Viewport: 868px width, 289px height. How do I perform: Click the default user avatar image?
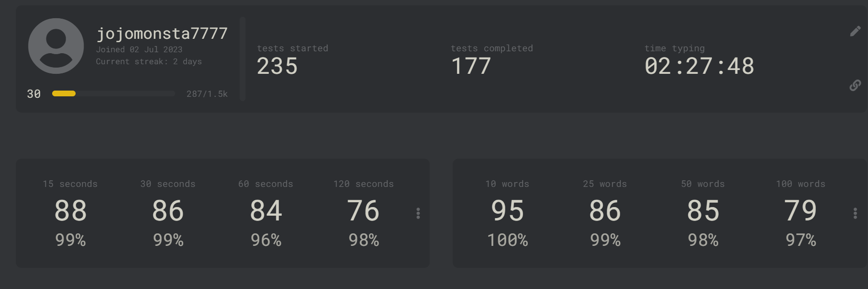coord(56,46)
